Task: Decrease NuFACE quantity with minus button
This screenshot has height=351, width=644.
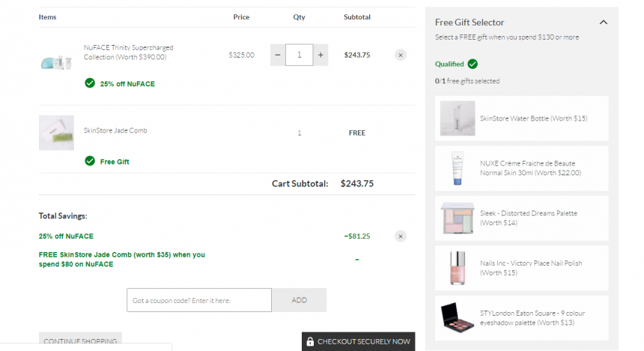Action: coord(278,55)
